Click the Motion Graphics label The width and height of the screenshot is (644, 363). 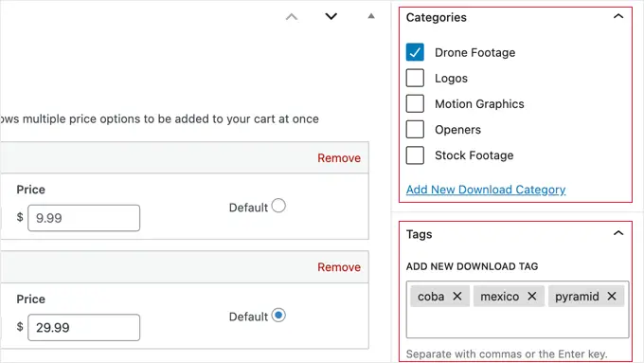(479, 104)
